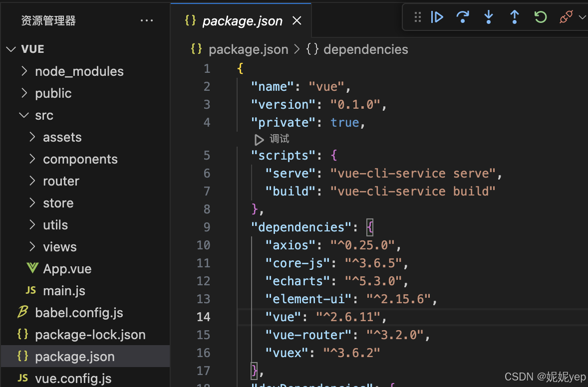Select the package.json editor tab
588x387 pixels.
[x=242, y=21]
